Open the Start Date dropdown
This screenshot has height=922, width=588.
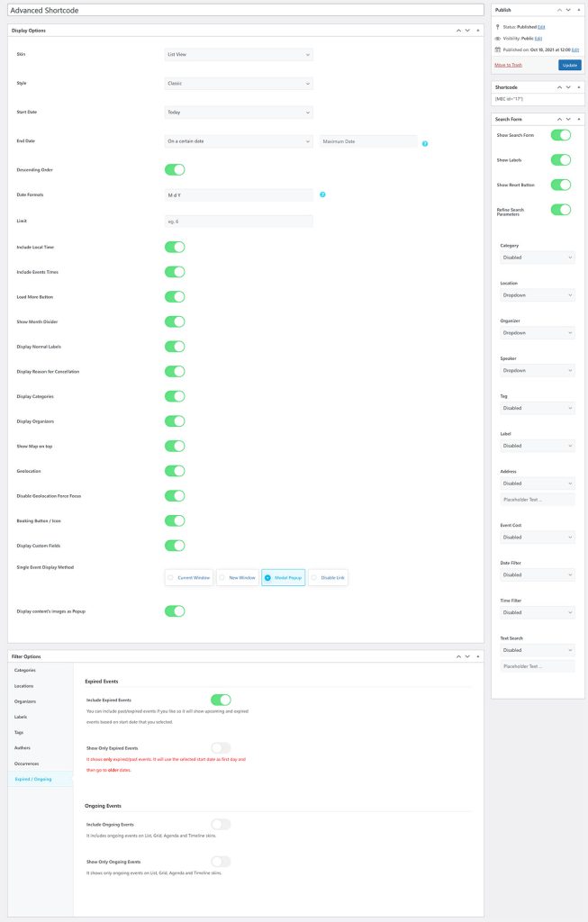pos(239,113)
